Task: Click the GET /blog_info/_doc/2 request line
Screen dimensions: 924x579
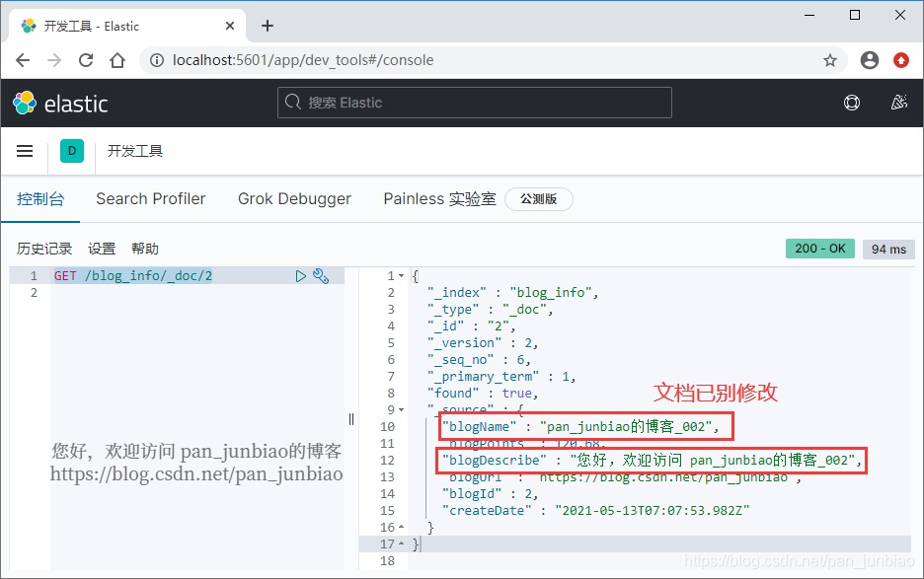Action: 133,275
